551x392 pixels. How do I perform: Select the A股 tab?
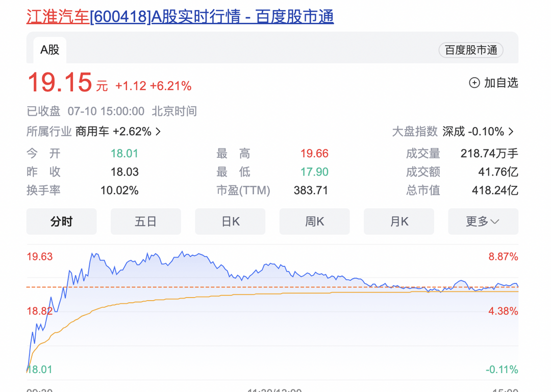[50, 50]
